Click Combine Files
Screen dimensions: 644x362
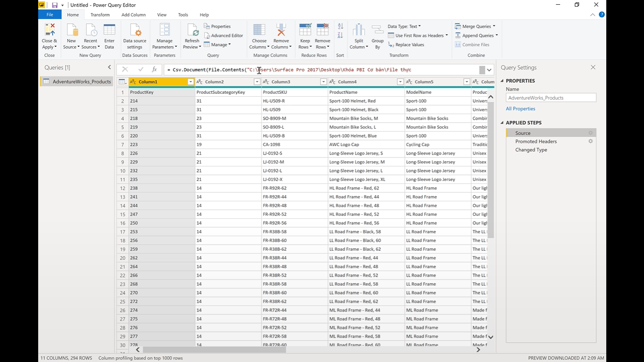point(472,45)
